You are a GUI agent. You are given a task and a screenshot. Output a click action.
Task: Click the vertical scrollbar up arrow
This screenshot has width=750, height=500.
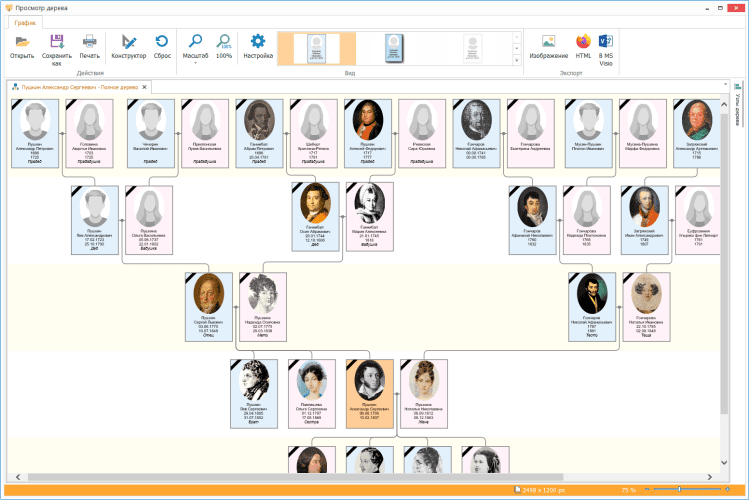(x=724, y=104)
